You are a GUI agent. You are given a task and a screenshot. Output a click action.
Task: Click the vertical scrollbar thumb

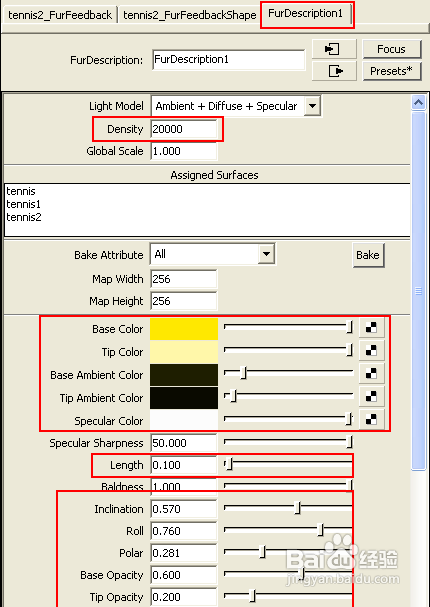418,290
